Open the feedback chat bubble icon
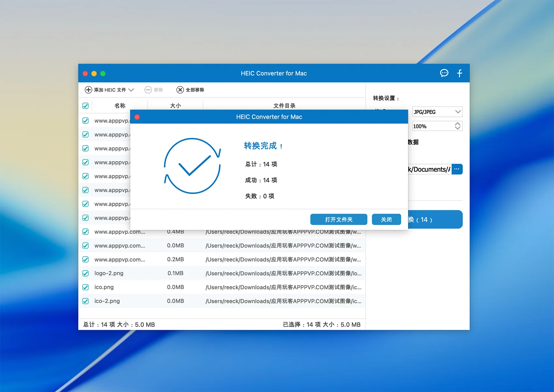The height and width of the screenshot is (392, 554). coord(444,73)
